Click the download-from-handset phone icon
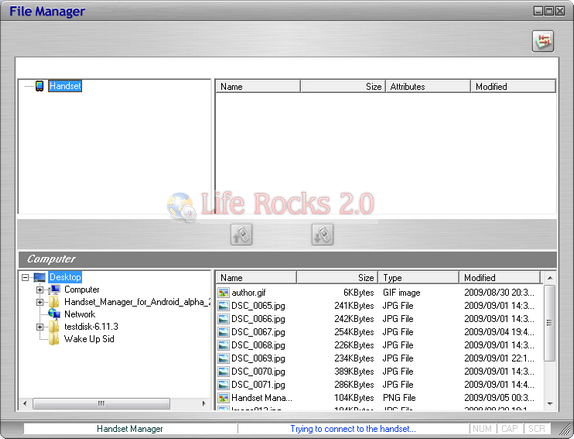574x439 pixels. (x=323, y=234)
